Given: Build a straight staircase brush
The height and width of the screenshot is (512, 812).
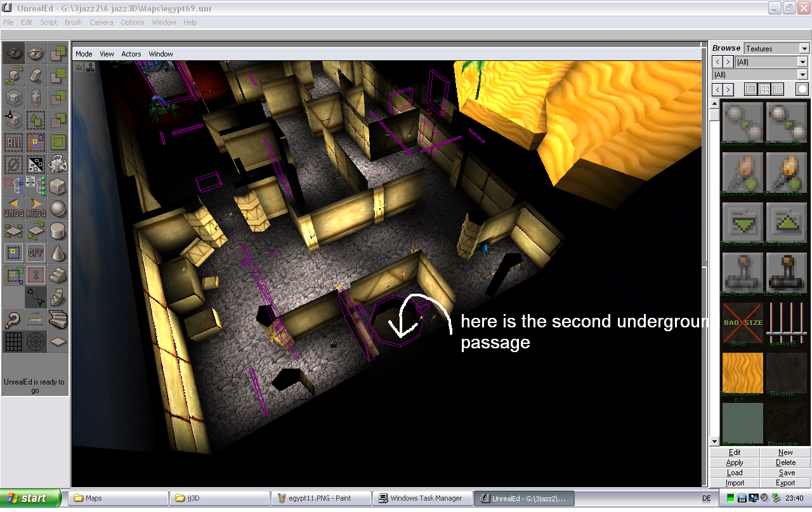Looking at the screenshot, I should (x=58, y=275).
